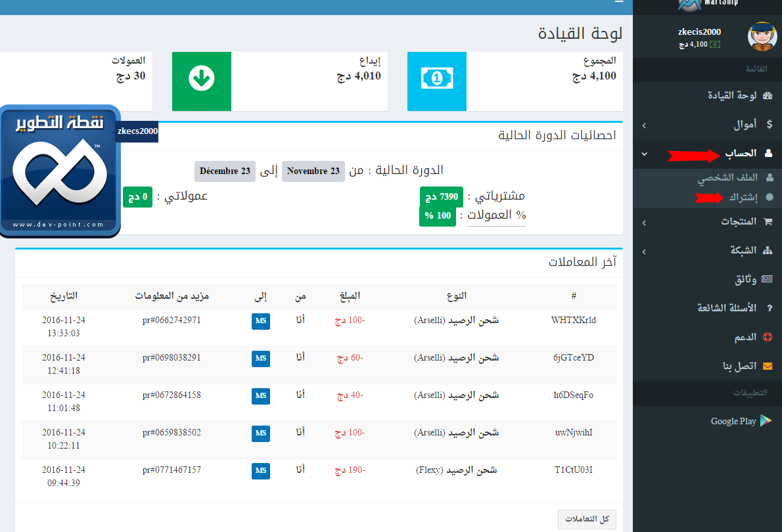The height and width of the screenshot is (532, 782).
Task: Click the -40 دج amount cell
Action: click(x=350, y=395)
